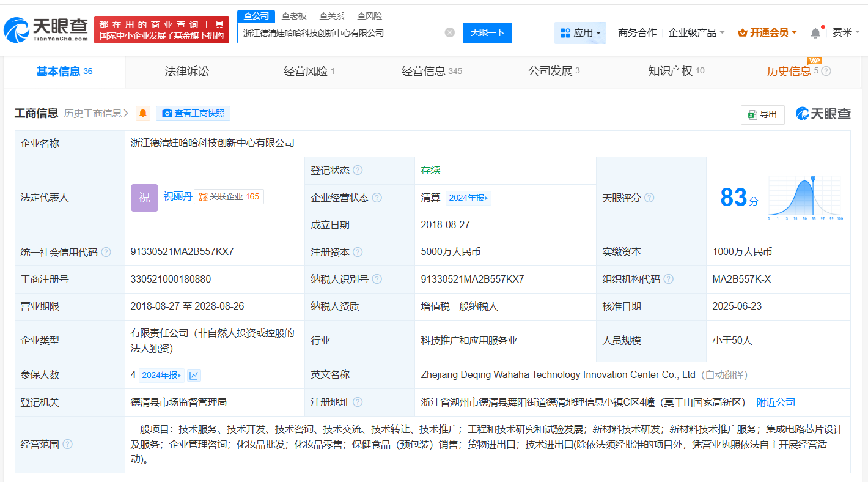
Task: Click the help icon next to 天眼评分
Action: [x=650, y=198]
